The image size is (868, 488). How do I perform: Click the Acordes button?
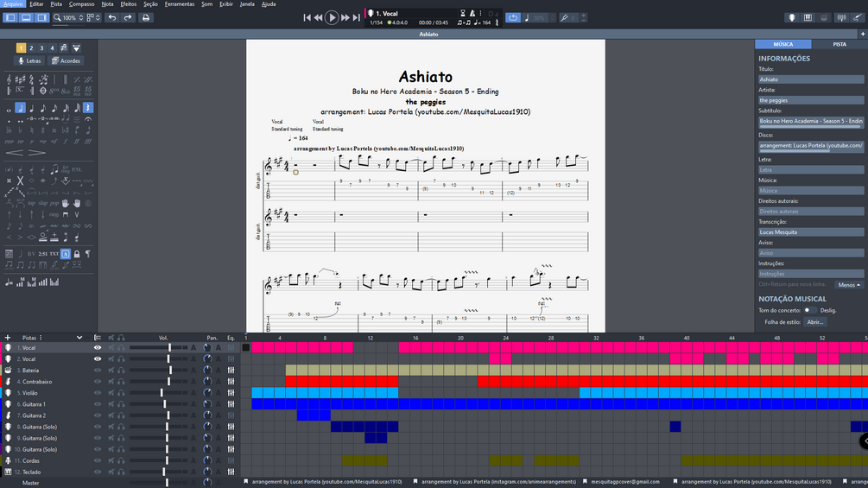(x=66, y=60)
